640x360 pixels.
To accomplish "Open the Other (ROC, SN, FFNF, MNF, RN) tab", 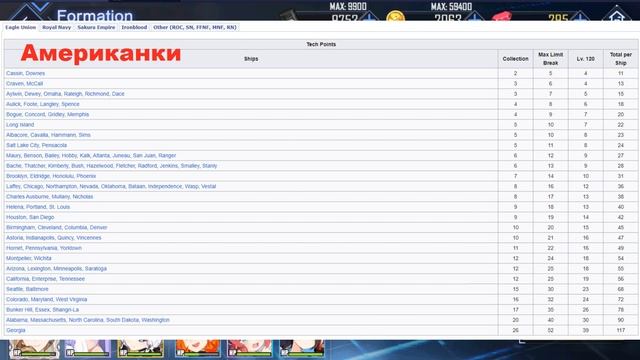I will 195,27.
